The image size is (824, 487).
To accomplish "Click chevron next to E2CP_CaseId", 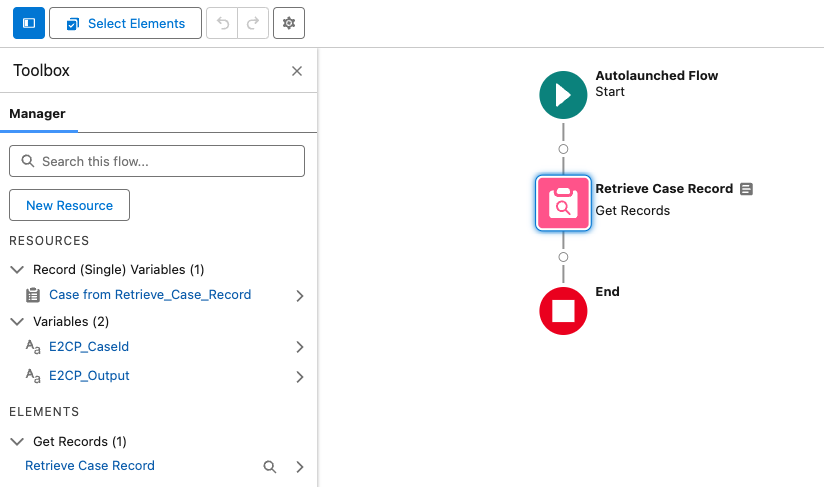I will pyautogui.click(x=300, y=347).
